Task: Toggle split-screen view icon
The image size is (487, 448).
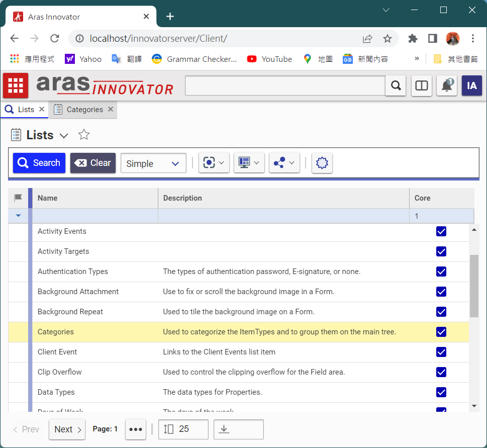Action: click(x=422, y=85)
